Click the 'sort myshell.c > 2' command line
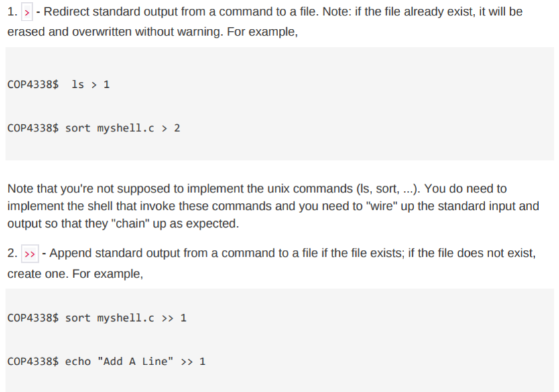 tap(94, 128)
